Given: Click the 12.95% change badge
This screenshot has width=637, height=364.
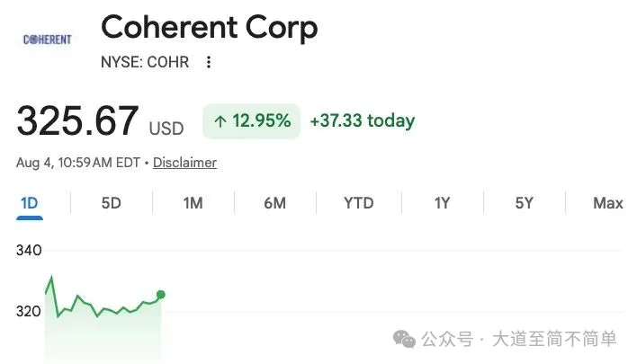Looking at the screenshot, I should click(x=251, y=121).
